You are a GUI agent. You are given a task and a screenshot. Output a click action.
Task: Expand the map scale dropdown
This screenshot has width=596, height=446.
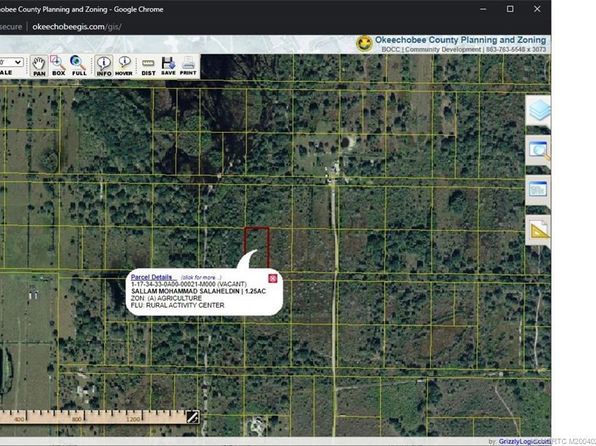click(x=12, y=62)
